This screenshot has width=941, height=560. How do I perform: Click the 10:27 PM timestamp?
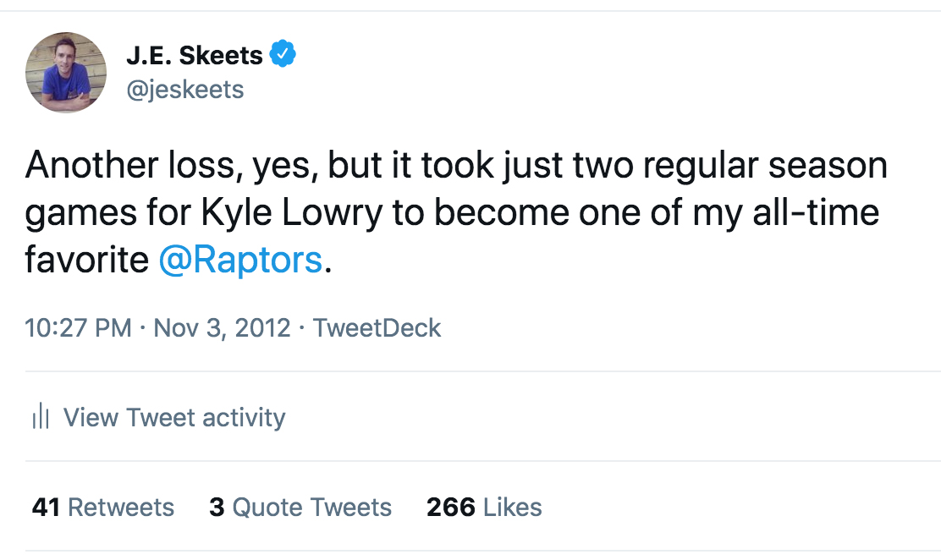point(78,327)
